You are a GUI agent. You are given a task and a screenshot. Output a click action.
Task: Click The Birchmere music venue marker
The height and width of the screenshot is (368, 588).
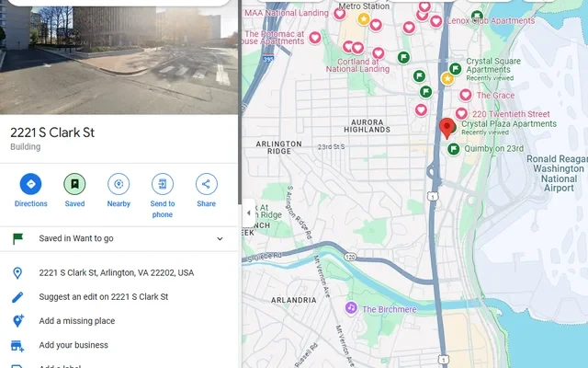pyautogui.click(x=351, y=308)
